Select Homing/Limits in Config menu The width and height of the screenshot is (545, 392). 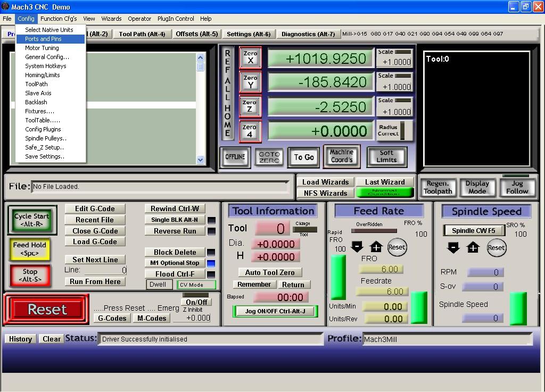pos(51,75)
